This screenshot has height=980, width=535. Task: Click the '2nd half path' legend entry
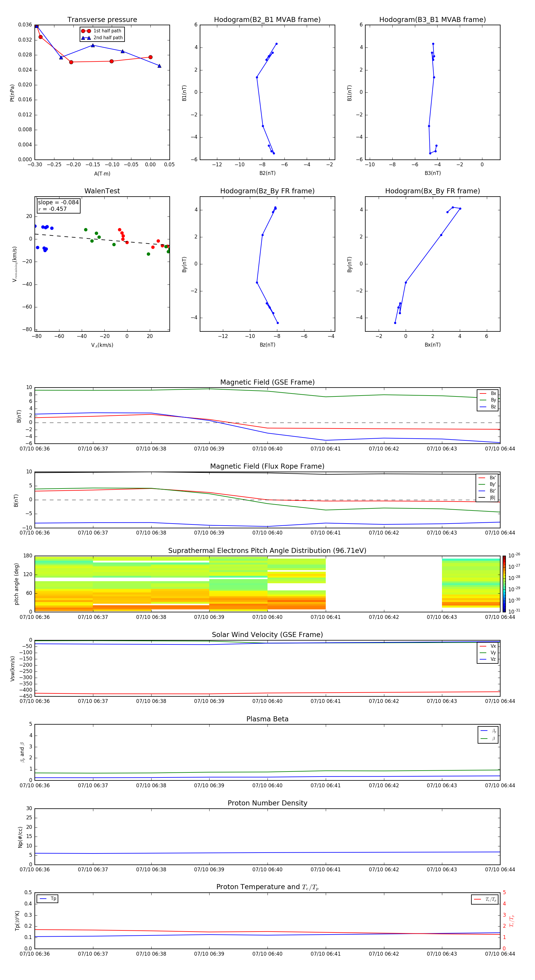(x=102, y=38)
